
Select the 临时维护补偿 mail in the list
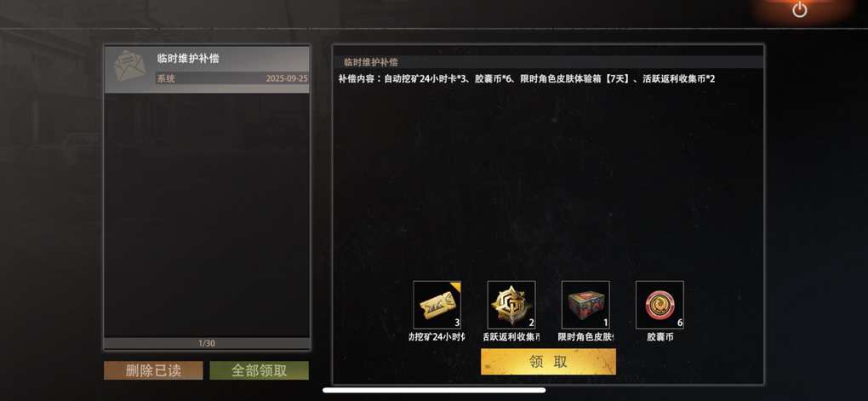(207, 69)
